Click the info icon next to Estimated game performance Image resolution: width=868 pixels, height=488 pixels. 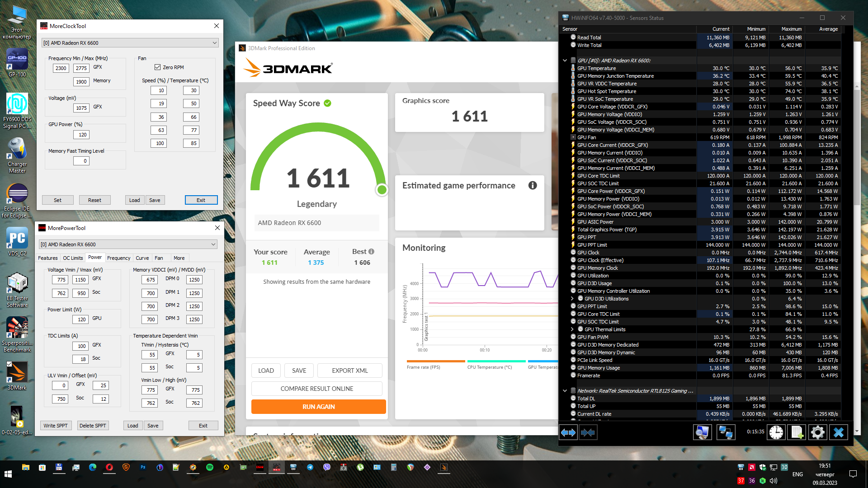pyautogui.click(x=533, y=185)
